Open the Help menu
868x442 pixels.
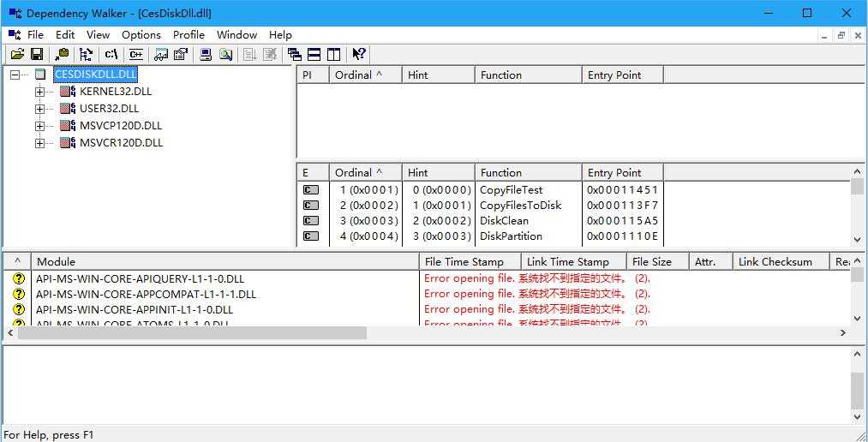click(280, 35)
